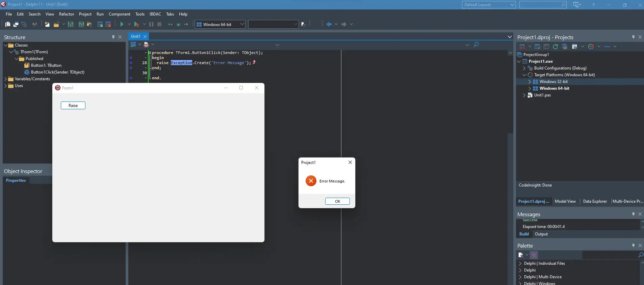The height and width of the screenshot is (285, 644).
Task: Expand the Variables/Constants node
Action: (5, 79)
